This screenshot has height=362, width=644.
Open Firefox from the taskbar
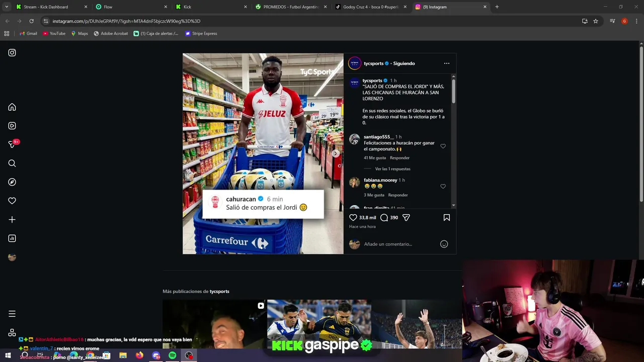point(139,355)
